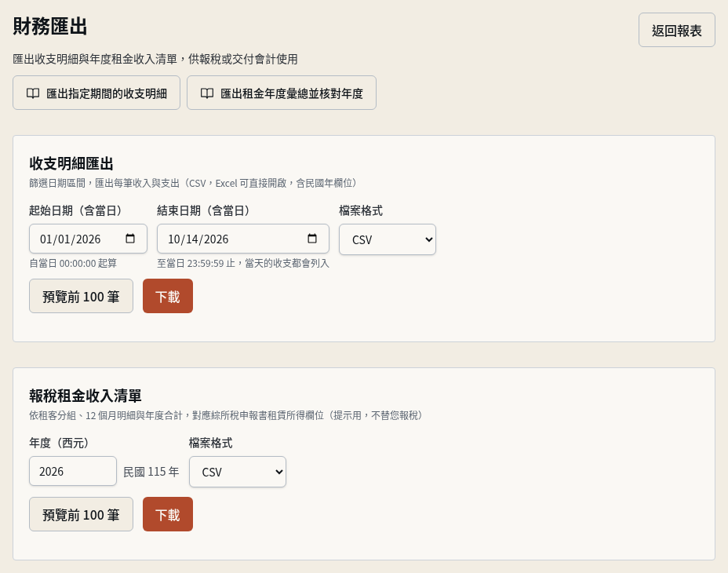Click the book icon beside 匯出租金年度彙總並核對年度

[207, 93]
